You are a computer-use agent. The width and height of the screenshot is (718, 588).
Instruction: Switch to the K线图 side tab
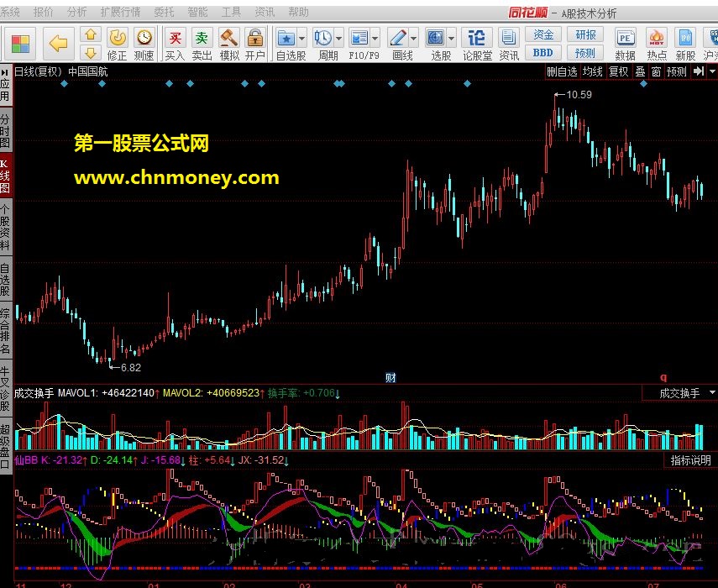point(5,176)
